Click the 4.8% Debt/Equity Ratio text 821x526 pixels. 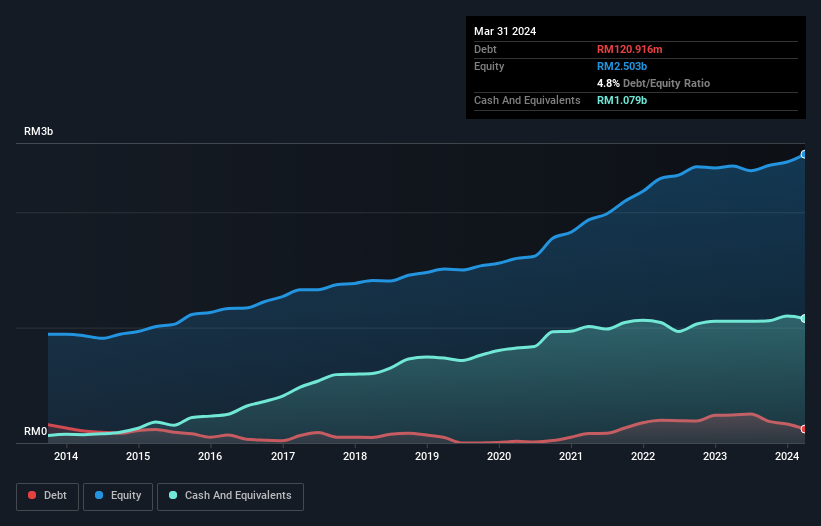tap(653, 83)
